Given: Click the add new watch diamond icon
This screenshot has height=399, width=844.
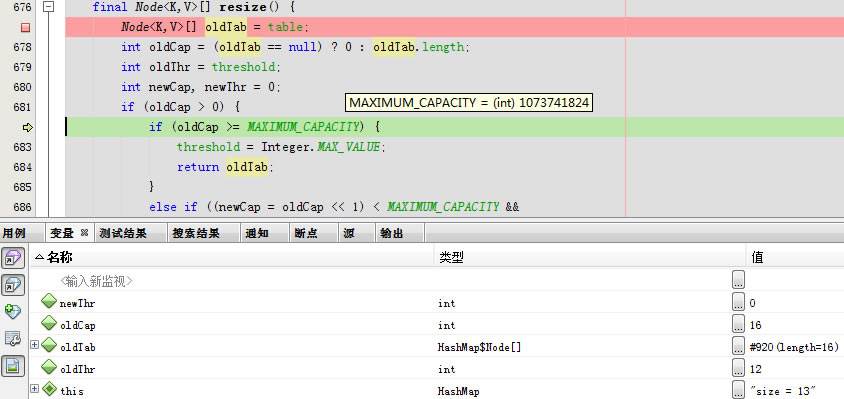Looking at the screenshot, I should click(x=13, y=311).
